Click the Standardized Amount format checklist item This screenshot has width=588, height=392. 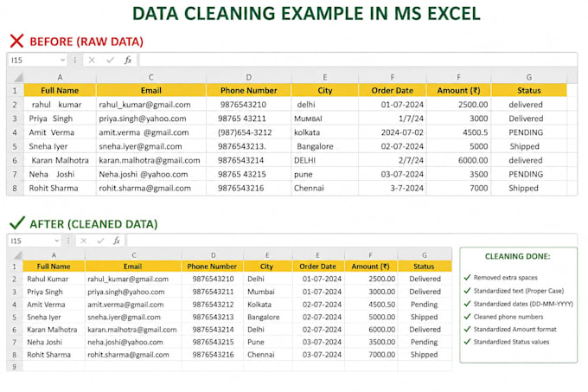510,330
